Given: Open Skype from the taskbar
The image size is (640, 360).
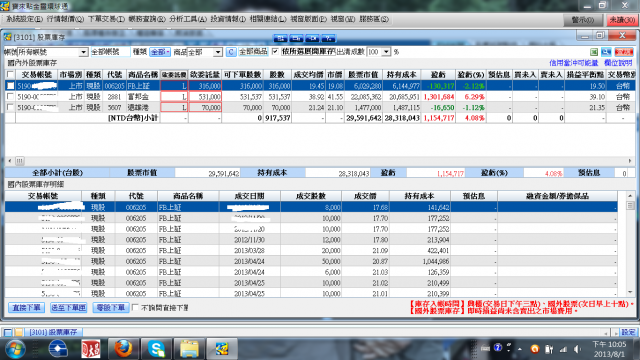Looking at the screenshot, I should click(x=156, y=349).
